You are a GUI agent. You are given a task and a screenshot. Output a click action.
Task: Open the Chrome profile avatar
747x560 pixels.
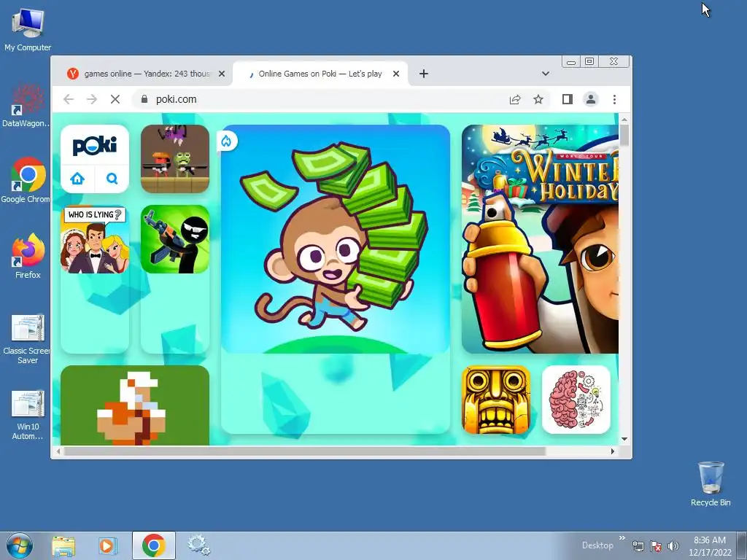591,99
